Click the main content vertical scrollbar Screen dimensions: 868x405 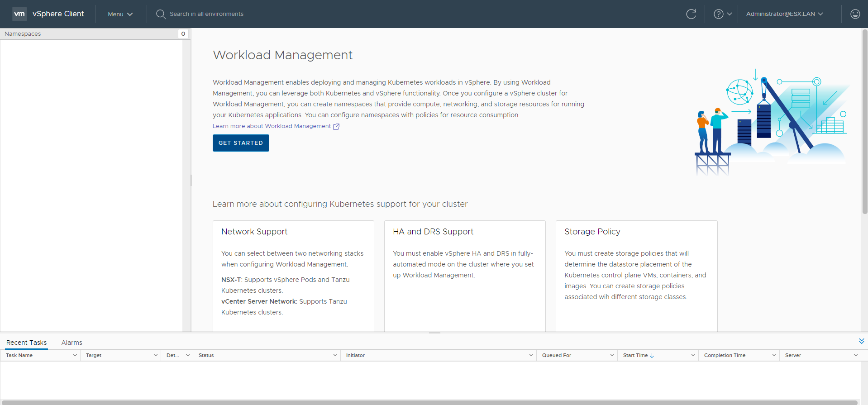pos(864,122)
